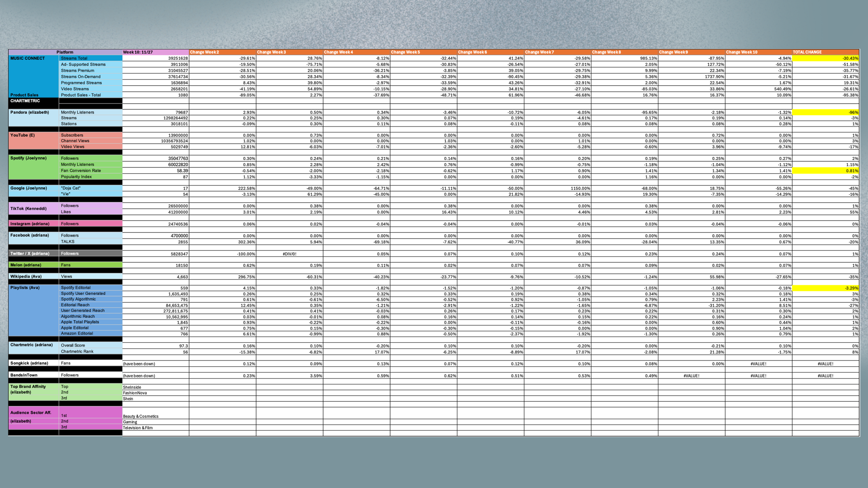Select the 'Programmed Streams' label

[91, 83]
